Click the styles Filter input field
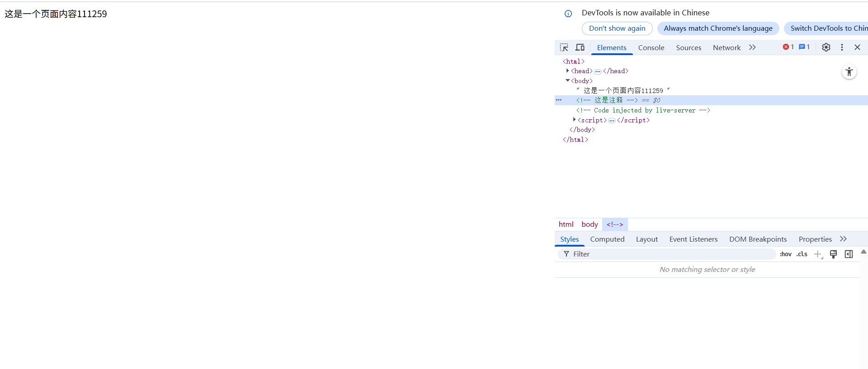The image size is (868, 369). 667,254
